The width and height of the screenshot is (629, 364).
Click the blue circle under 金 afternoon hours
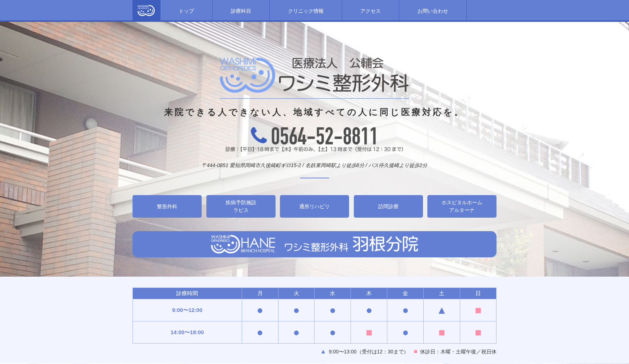(405, 332)
